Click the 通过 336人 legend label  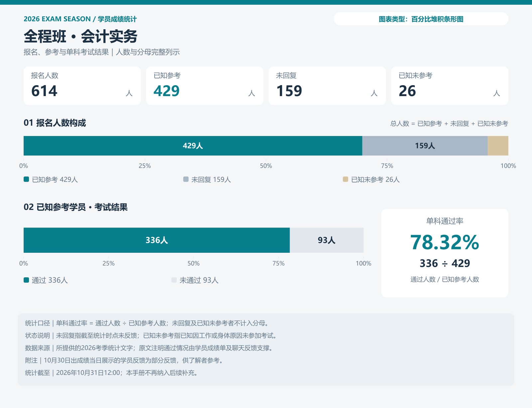(x=50, y=280)
